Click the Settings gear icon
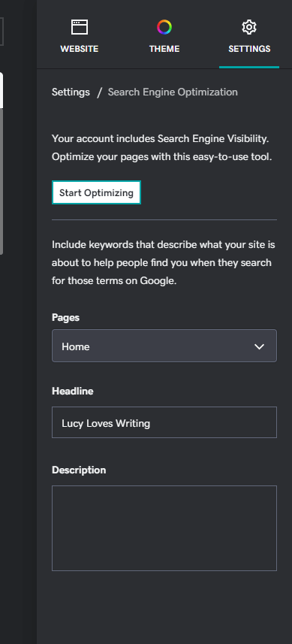The height and width of the screenshot is (644, 292). [x=249, y=27]
